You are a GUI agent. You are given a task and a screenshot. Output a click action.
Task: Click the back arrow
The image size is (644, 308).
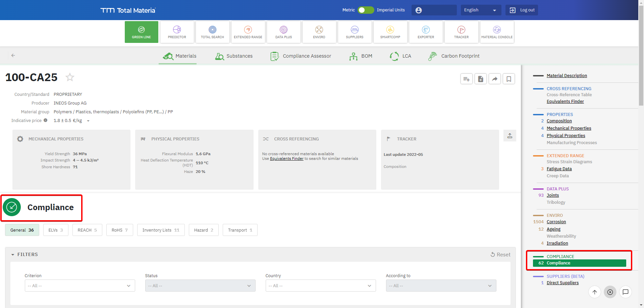pyautogui.click(x=13, y=56)
